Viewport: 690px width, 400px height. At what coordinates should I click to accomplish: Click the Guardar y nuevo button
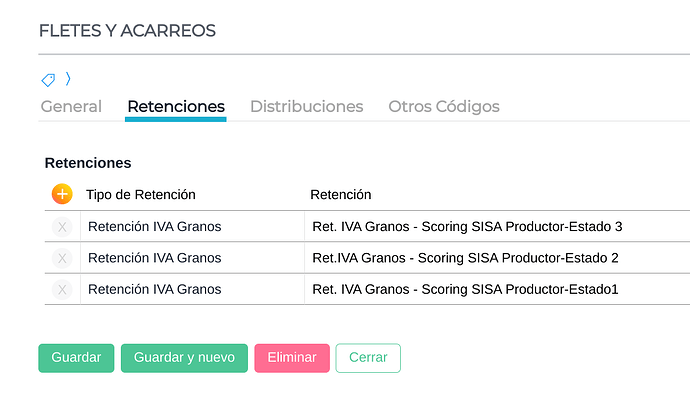coord(184,357)
